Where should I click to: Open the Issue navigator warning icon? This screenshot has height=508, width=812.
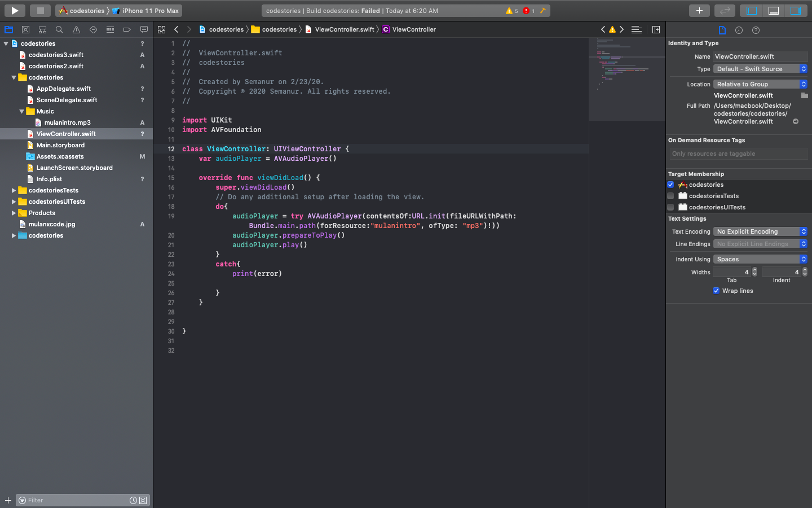(76, 29)
